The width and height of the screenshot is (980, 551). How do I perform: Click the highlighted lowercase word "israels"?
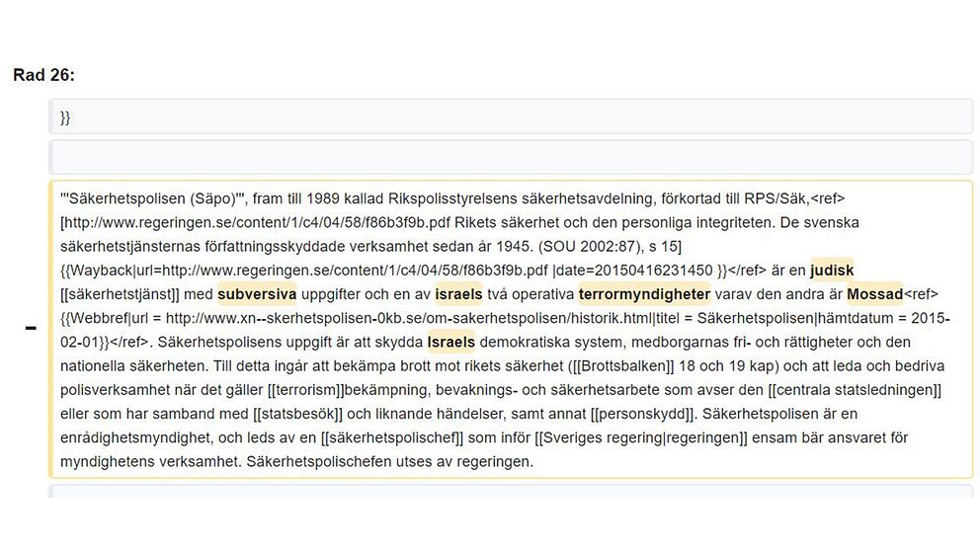[458, 293]
